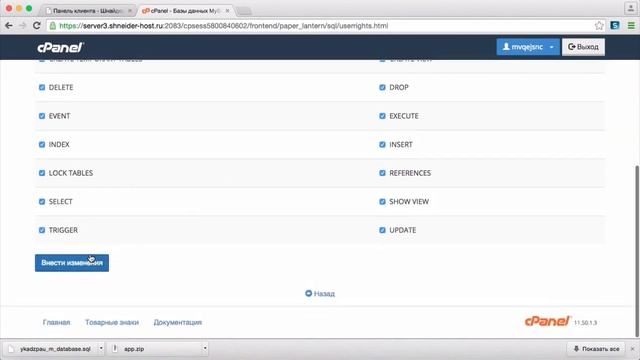Open downloaded app.zip file
The width and height of the screenshot is (640, 360).
click(155, 349)
